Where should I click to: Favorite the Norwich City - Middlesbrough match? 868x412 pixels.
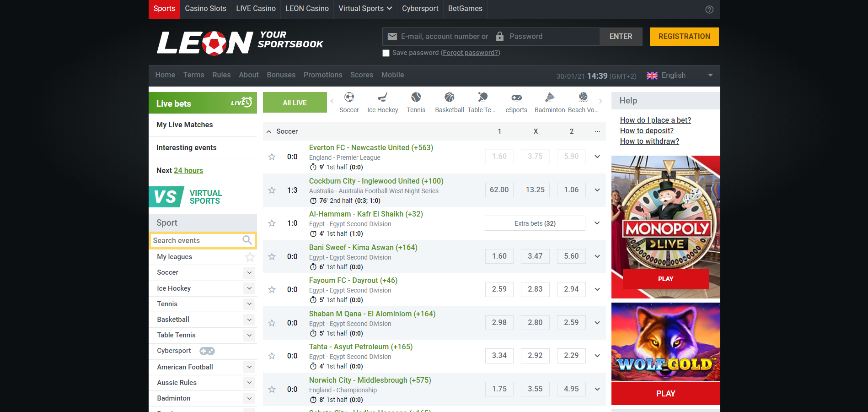[272, 389]
